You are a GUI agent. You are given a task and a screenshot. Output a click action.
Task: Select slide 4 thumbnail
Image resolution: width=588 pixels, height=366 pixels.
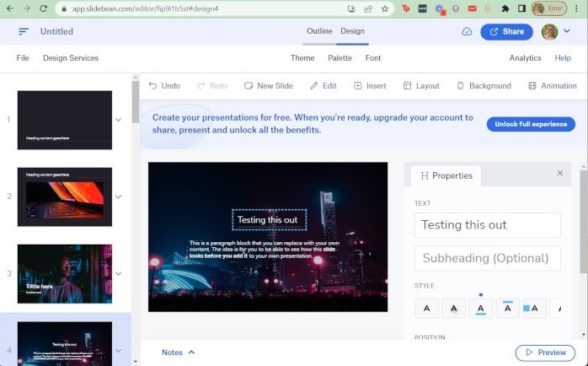[x=65, y=343]
